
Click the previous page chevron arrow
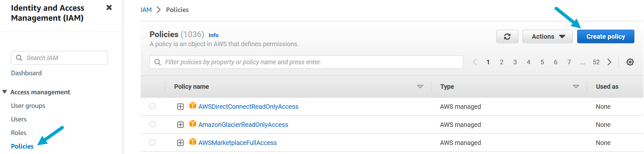(475, 62)
